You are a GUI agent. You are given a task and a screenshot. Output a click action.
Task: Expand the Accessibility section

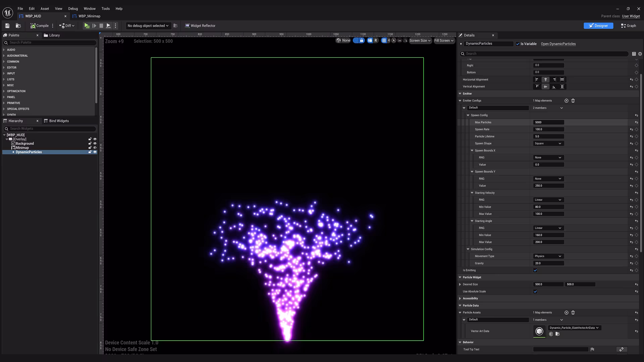[460, 299]
